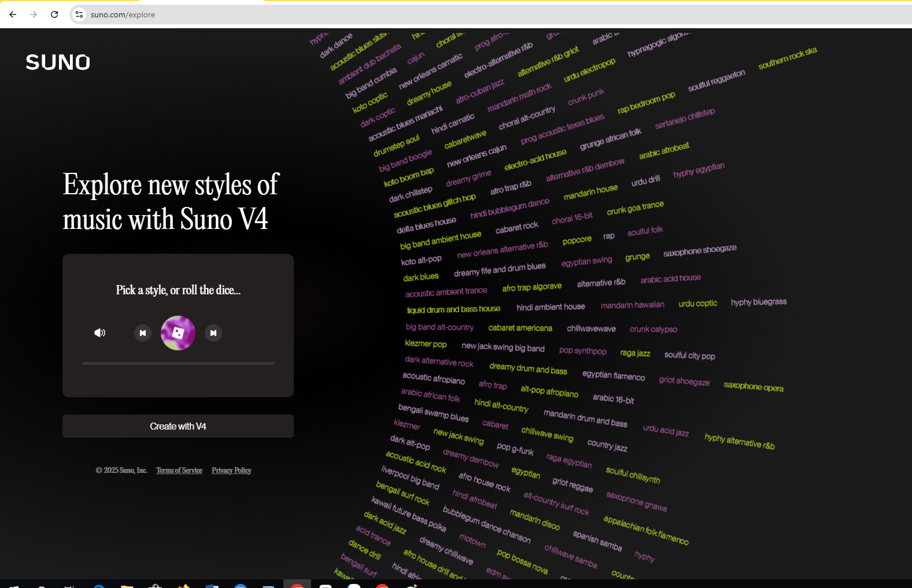Select the 'popcore' style

pos(577,240)
